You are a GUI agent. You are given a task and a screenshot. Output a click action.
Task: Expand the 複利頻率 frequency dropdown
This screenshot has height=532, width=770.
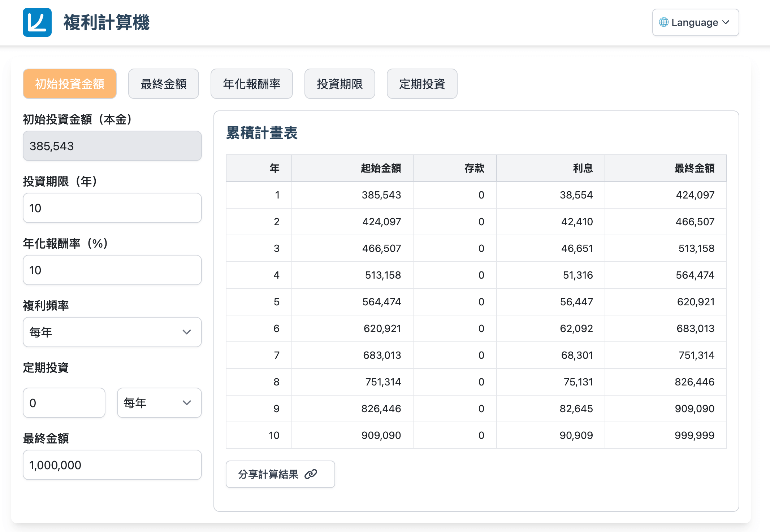pos(112,332)
